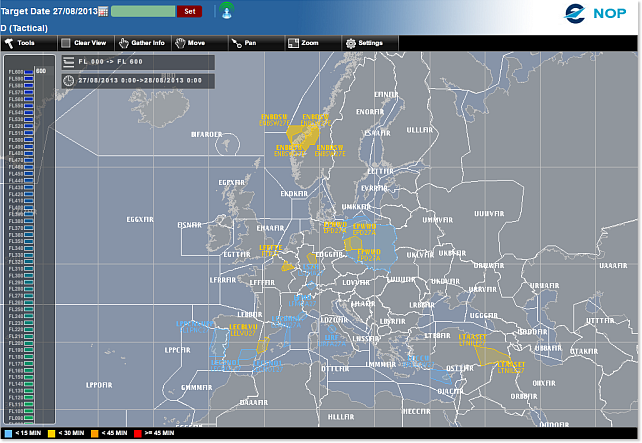Open the Target Date calendar picker

point(103,11)
